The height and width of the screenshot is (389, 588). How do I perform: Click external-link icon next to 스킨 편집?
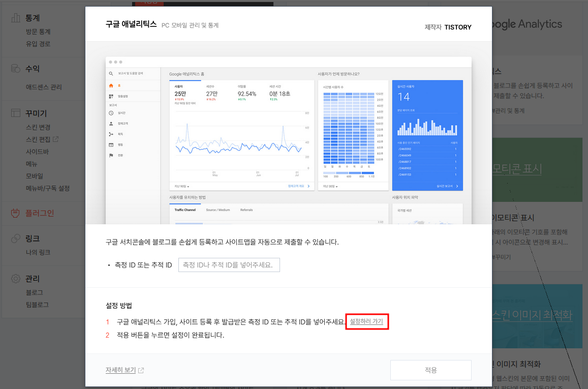[55, 139]
